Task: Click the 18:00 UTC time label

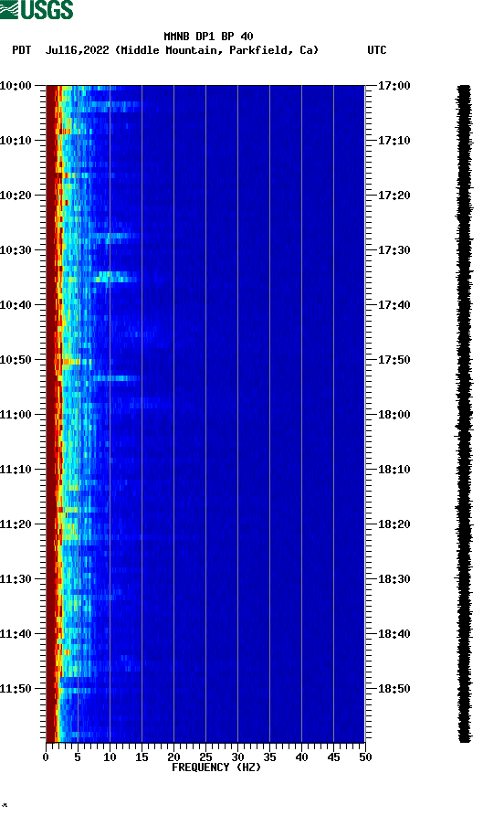Action: 394,414
